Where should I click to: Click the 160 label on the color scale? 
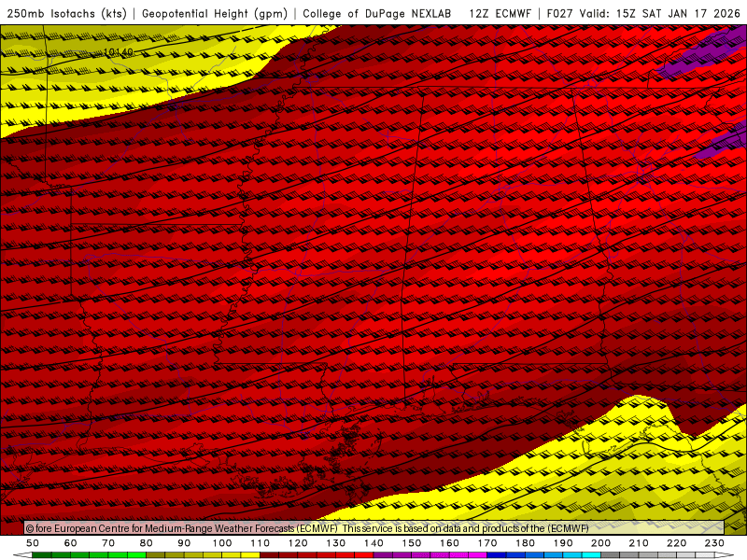(449, 543)
